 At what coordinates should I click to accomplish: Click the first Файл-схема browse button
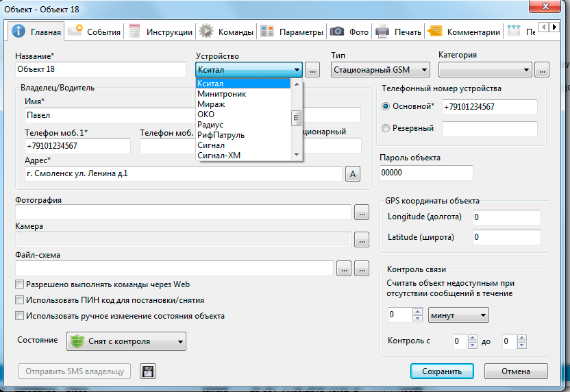[344, 269]
